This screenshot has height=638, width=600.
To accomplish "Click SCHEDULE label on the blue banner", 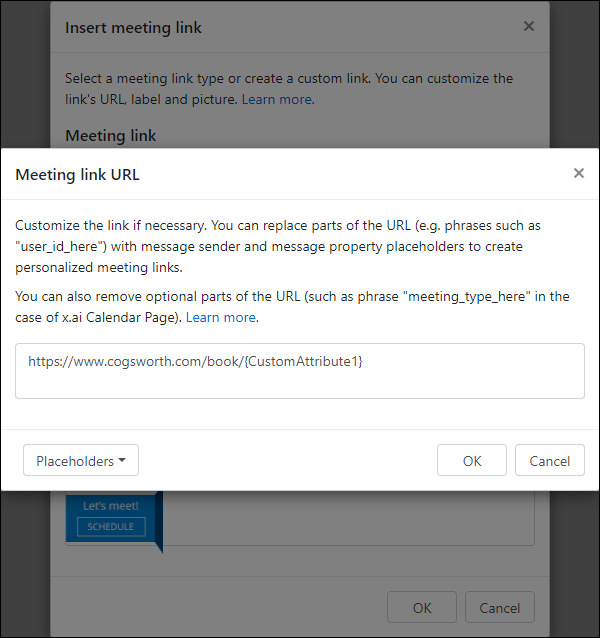I will [111, 527].
